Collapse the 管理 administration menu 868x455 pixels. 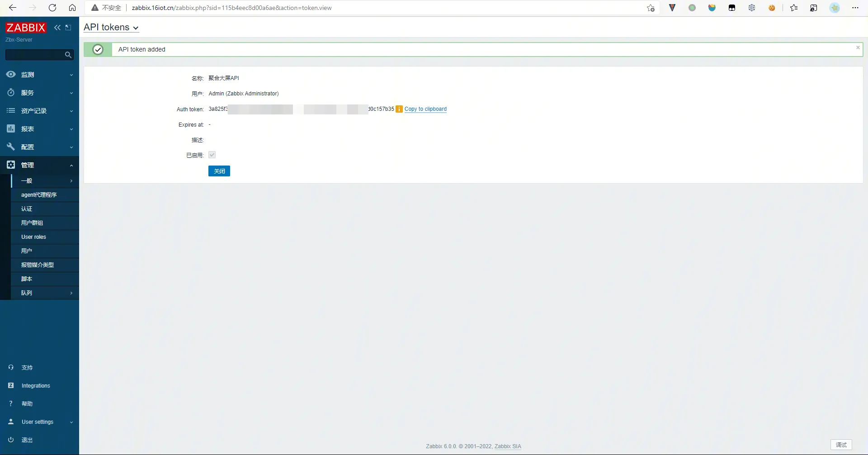pos(39,165)
